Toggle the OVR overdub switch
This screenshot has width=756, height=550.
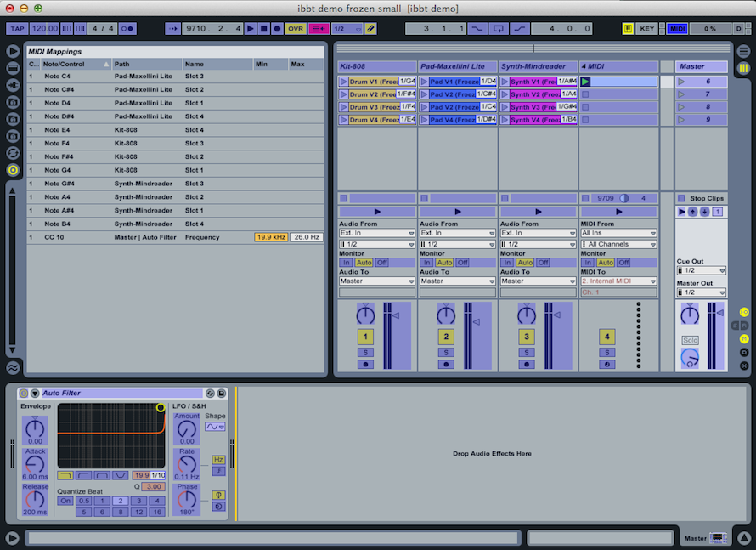tap(295, 28)
